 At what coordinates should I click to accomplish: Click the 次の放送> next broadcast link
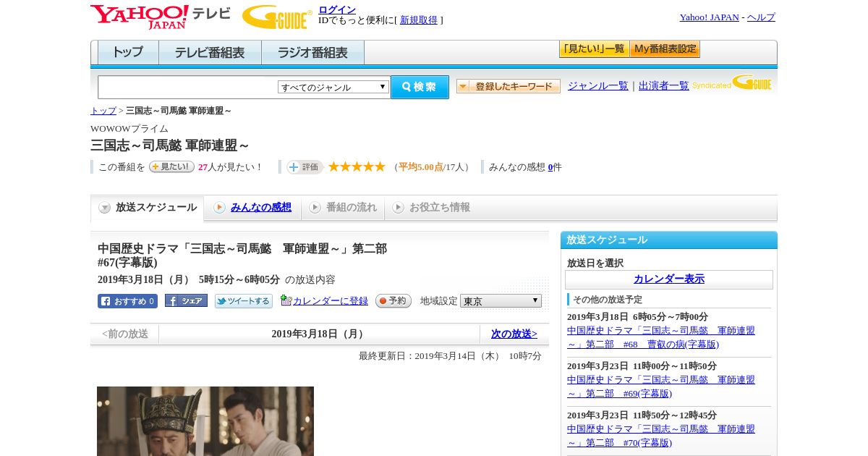pyautogui.click(x=514, y=334)
